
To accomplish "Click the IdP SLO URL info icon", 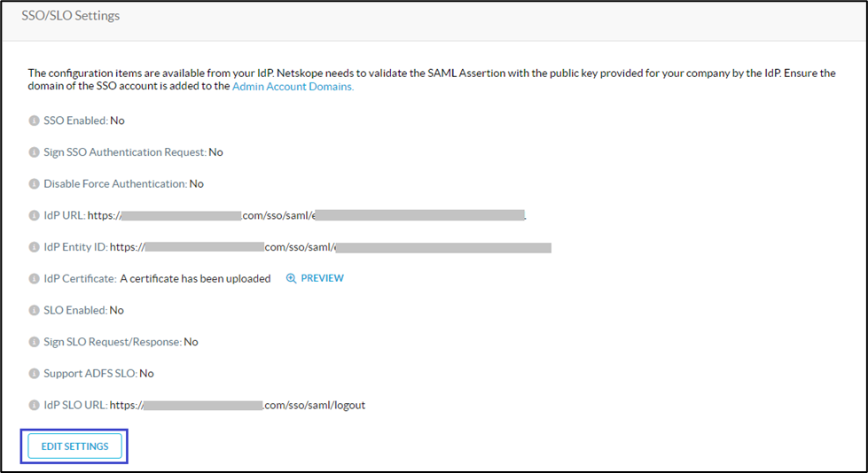I will coord(34,406).
